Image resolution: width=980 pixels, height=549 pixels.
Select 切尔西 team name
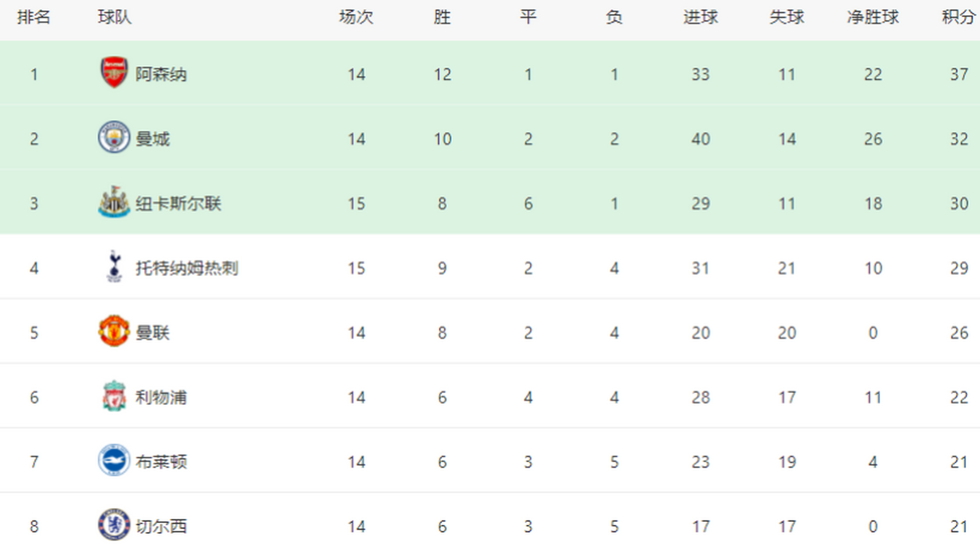161,526
